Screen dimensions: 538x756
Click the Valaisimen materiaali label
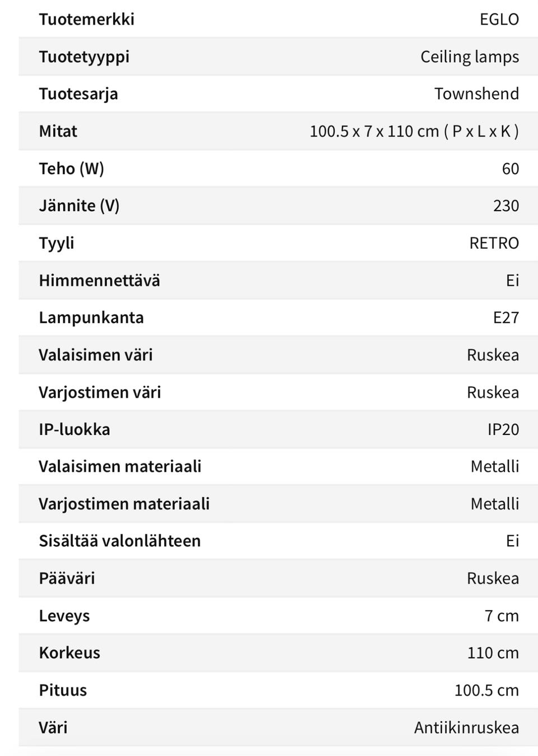120,466
